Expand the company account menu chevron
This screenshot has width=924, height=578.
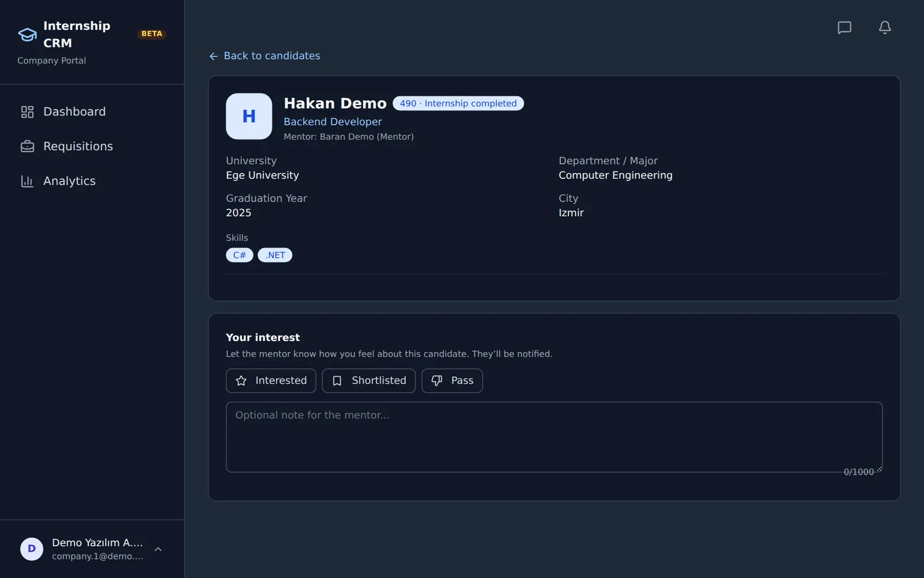158,549
